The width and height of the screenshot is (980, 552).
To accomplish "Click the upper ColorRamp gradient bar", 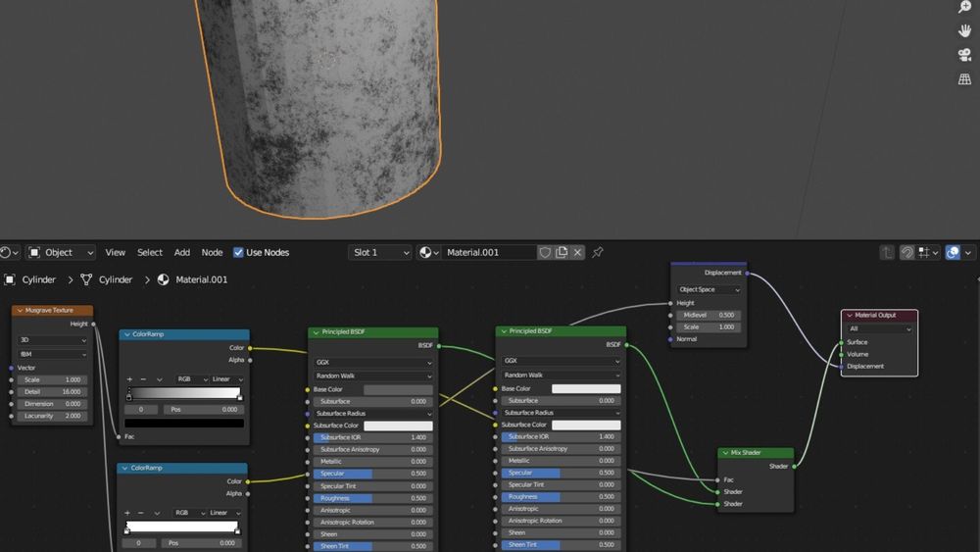I will click(x=184, y=393).
